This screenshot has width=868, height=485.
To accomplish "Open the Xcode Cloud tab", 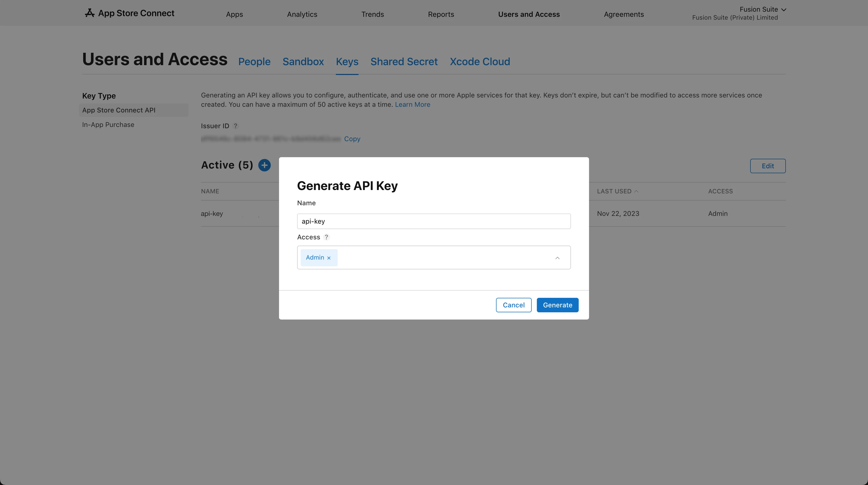I will tap(479, 62).
